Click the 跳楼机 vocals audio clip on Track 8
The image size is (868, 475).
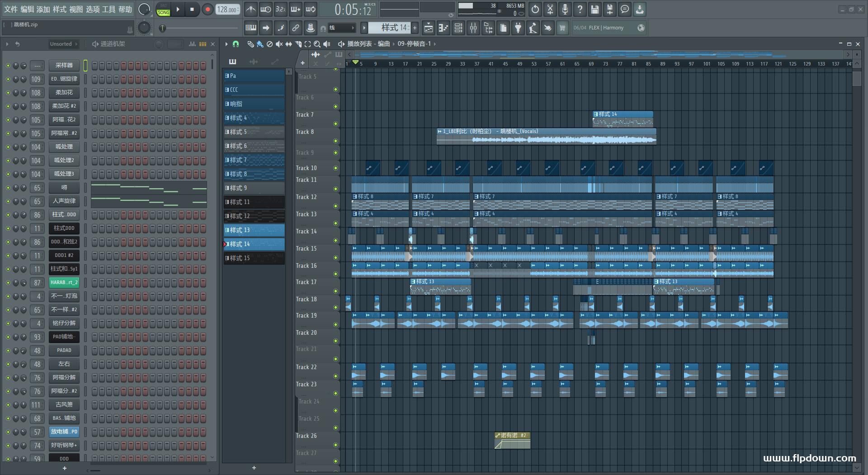[546, 136]
